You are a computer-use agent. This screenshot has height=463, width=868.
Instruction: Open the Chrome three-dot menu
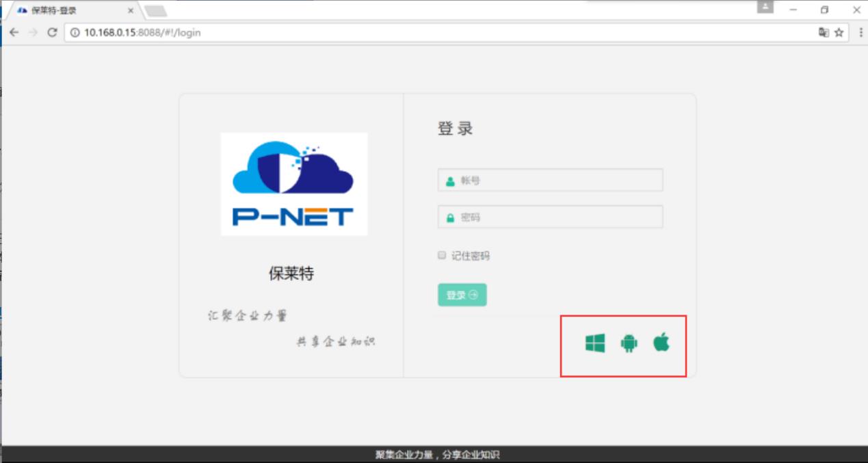tap(860, 31)
